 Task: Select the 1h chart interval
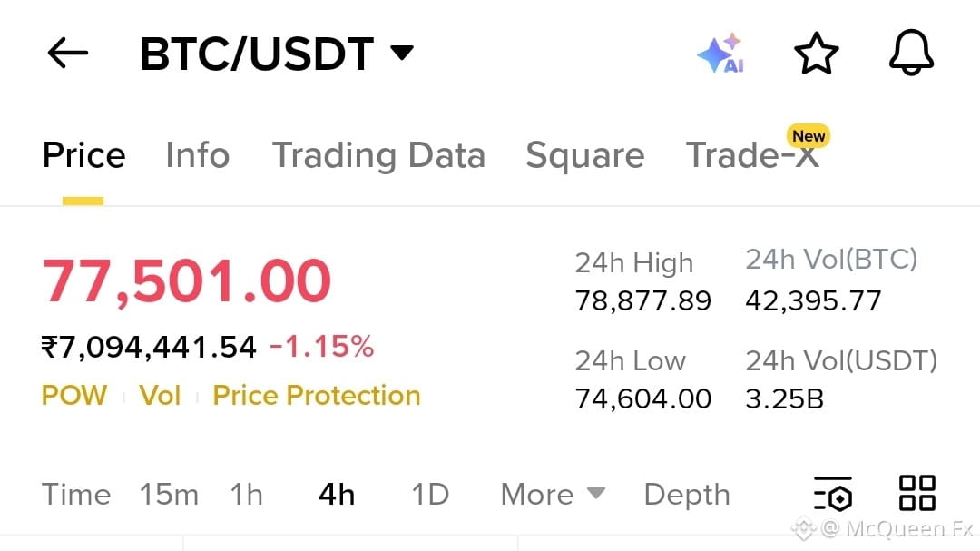coord(246,495)
